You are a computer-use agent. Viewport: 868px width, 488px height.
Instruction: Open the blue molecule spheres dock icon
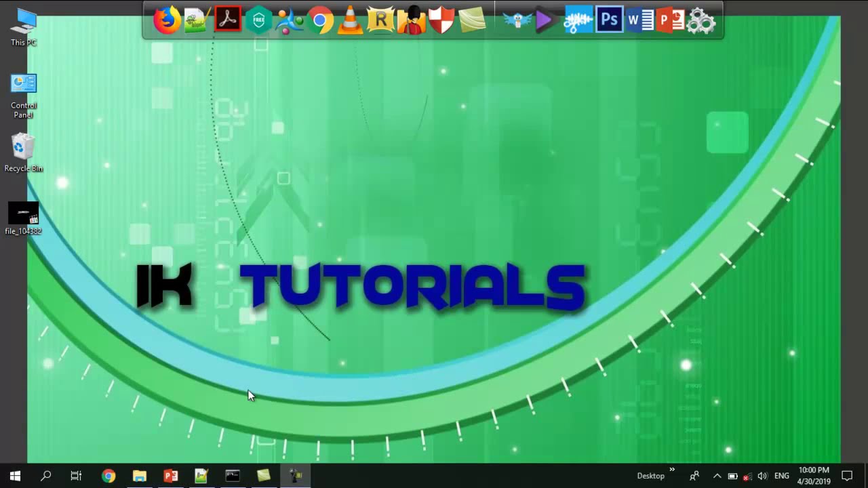coord(289,20)
